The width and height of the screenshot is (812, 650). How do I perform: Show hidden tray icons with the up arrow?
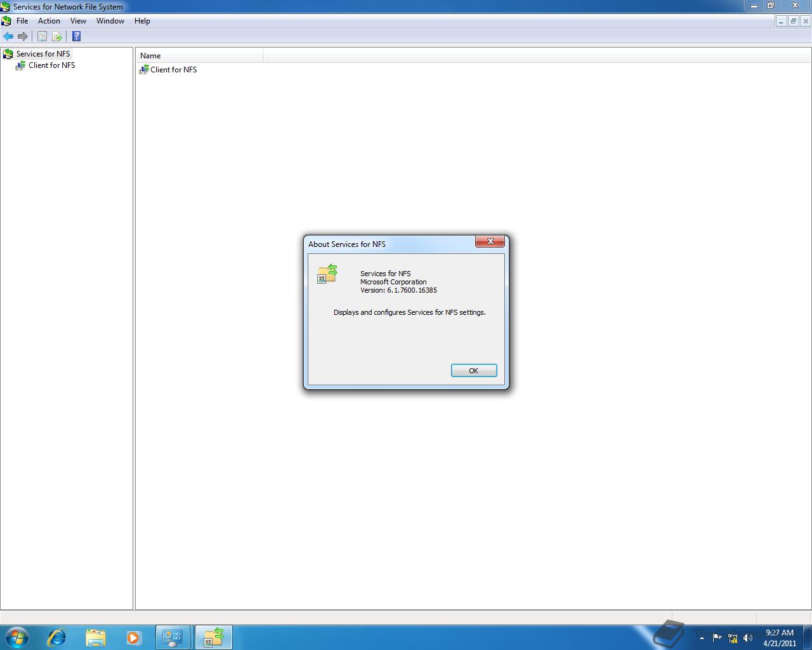702,638
